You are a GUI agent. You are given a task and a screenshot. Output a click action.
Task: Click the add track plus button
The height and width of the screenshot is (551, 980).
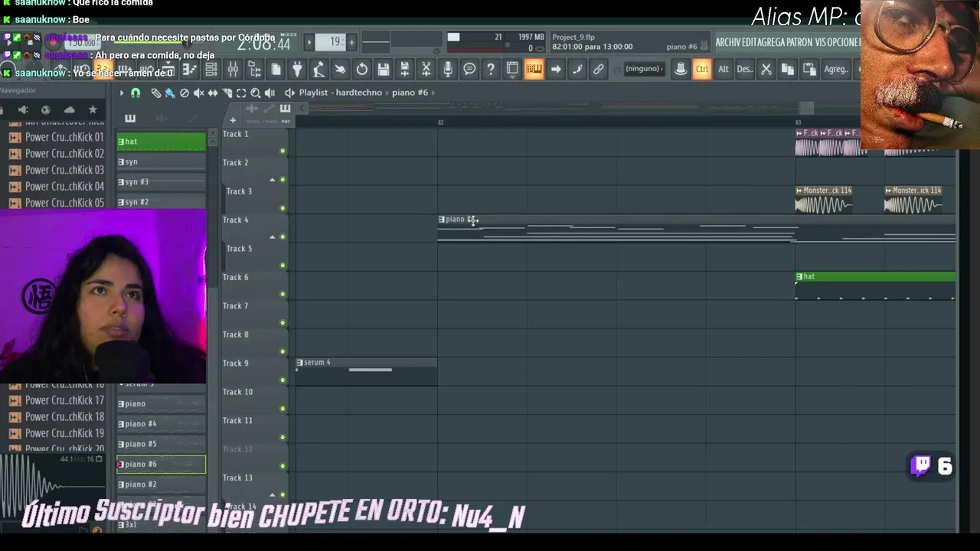(x=233, y=120)
